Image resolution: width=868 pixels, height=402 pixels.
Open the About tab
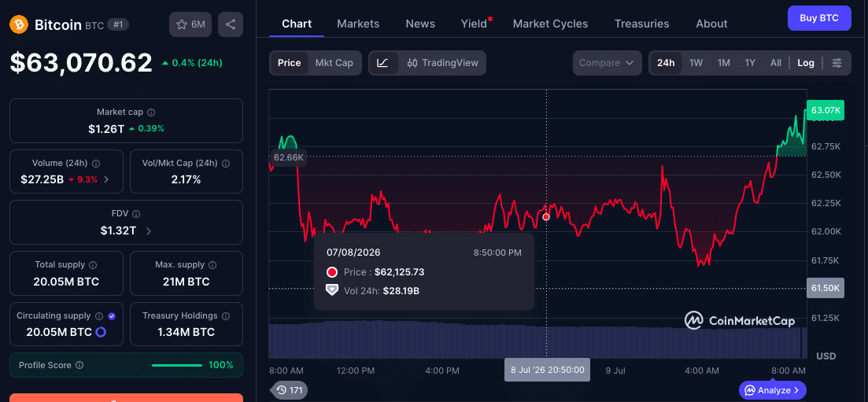[711, 24]
